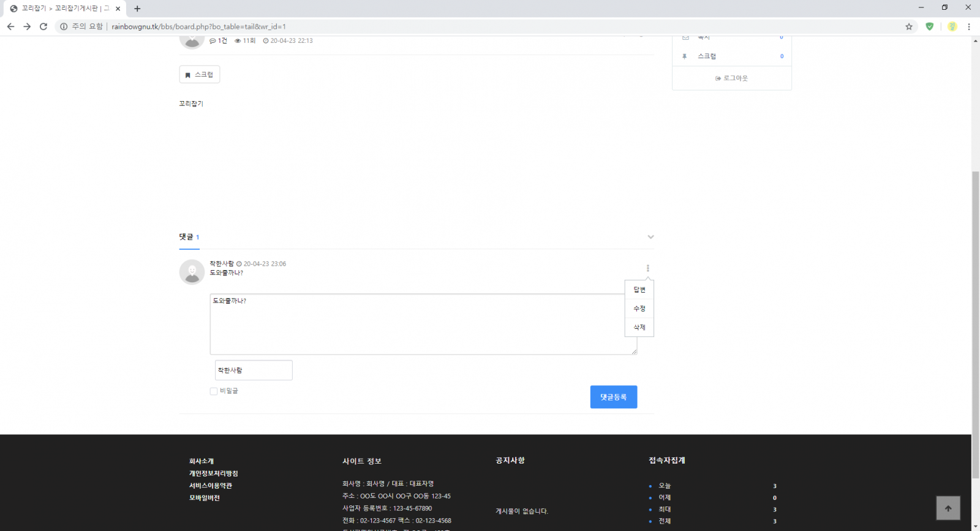Viewport: 980px width, 531px height.
Task: Go back with browser back arrow
Action: click(x=10, y=26)
